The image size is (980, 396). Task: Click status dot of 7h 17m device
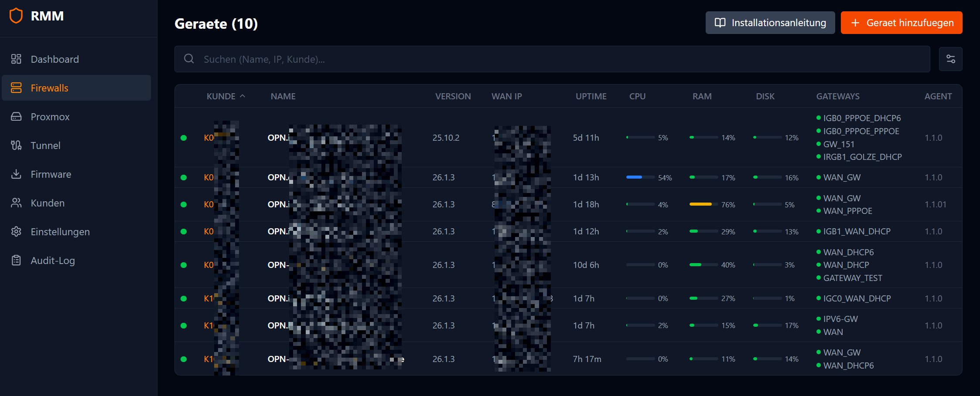pos(184,359)
